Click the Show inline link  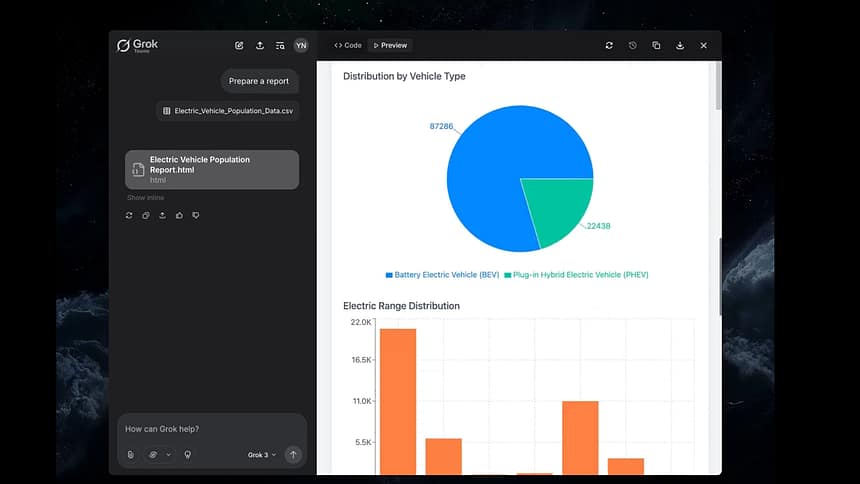[x=145, y=198]
